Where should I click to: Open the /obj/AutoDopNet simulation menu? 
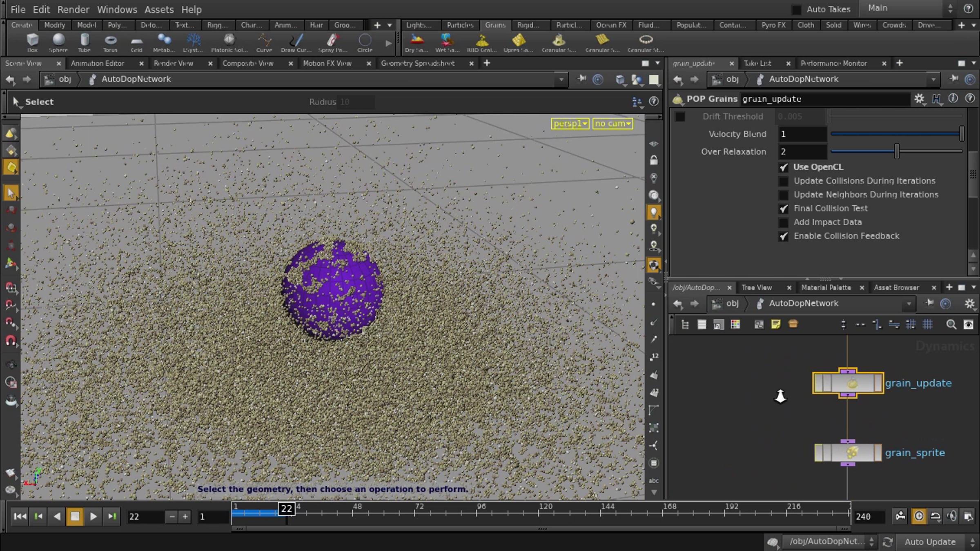829,542
